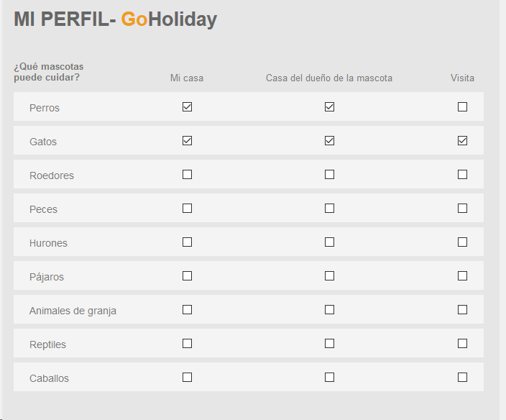Tick Peces under Mi casa
Image resolution: width=506 pixels, height=420 pixels.
[x=188, y=209]
